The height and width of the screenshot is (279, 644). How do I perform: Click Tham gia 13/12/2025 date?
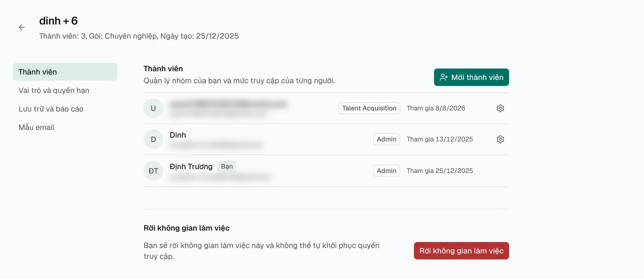[x=440, y=139]
